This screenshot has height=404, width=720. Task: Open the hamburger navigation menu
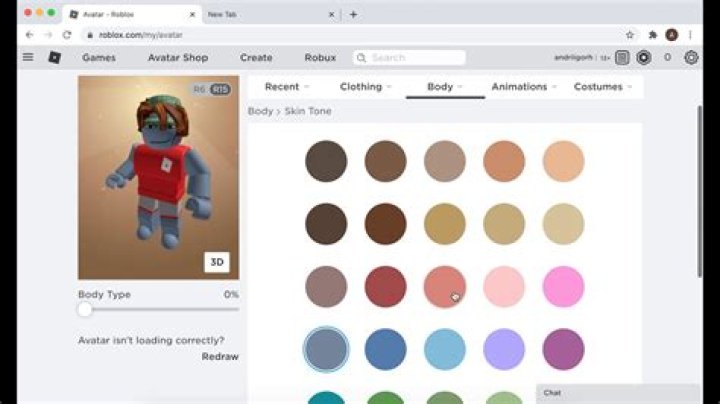point(28,58)
